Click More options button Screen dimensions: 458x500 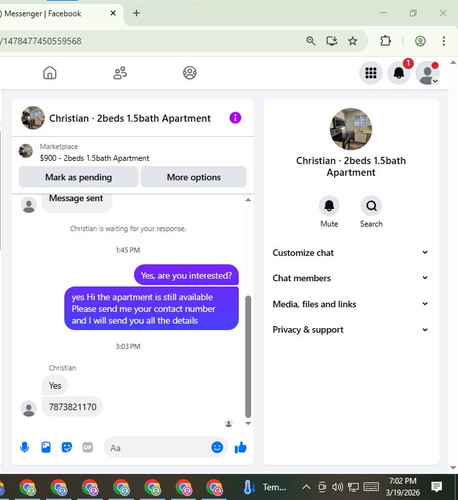194,177
